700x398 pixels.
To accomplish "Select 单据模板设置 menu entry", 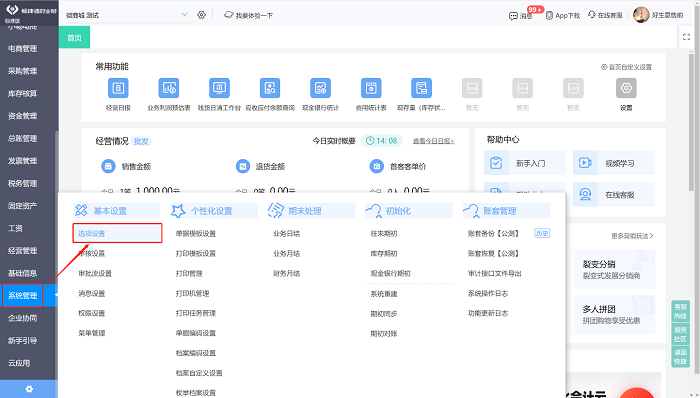I will [x=196, y=233].
